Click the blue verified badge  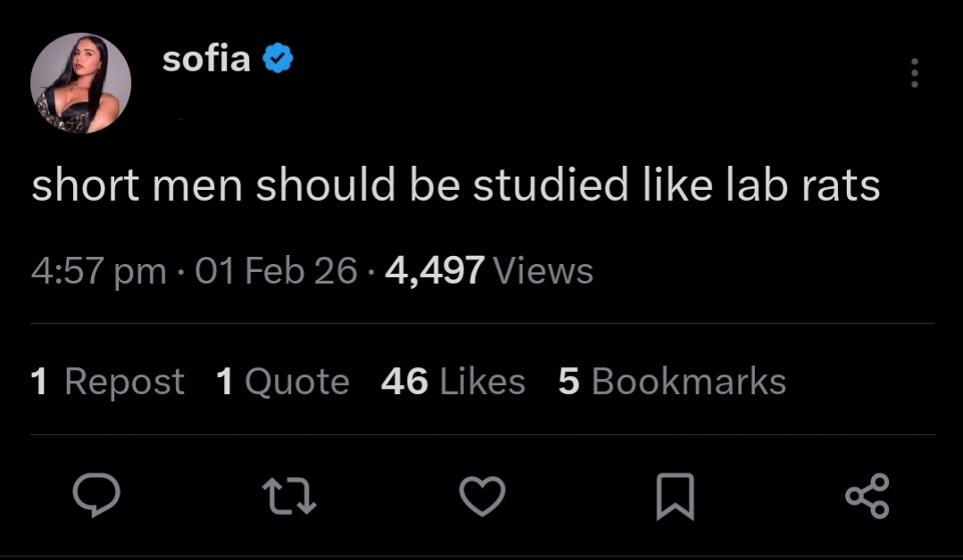278,60
